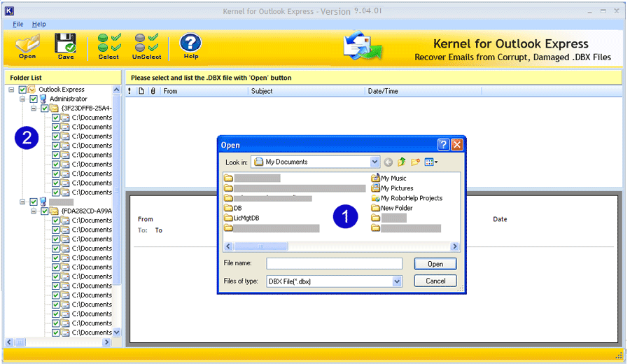
Task: Click the Select toolbar icon
Action: coord(108,46)
